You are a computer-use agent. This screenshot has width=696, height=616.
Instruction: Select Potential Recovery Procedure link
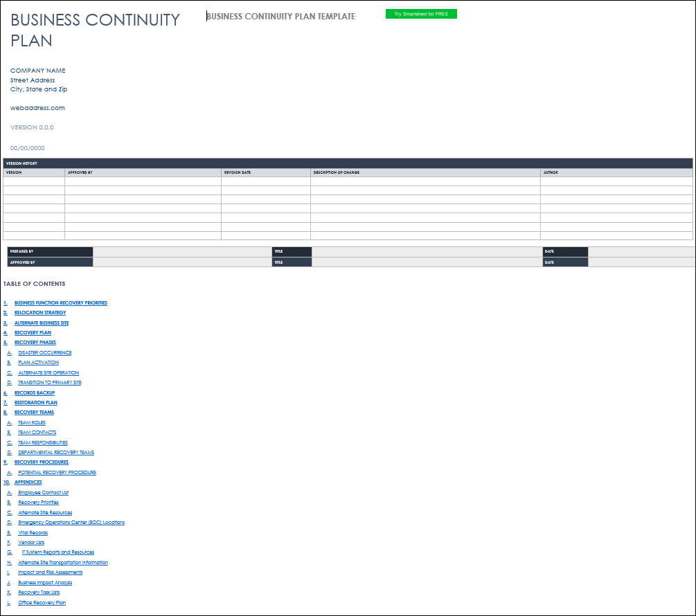pyautogui.click(x=57, y=473)
